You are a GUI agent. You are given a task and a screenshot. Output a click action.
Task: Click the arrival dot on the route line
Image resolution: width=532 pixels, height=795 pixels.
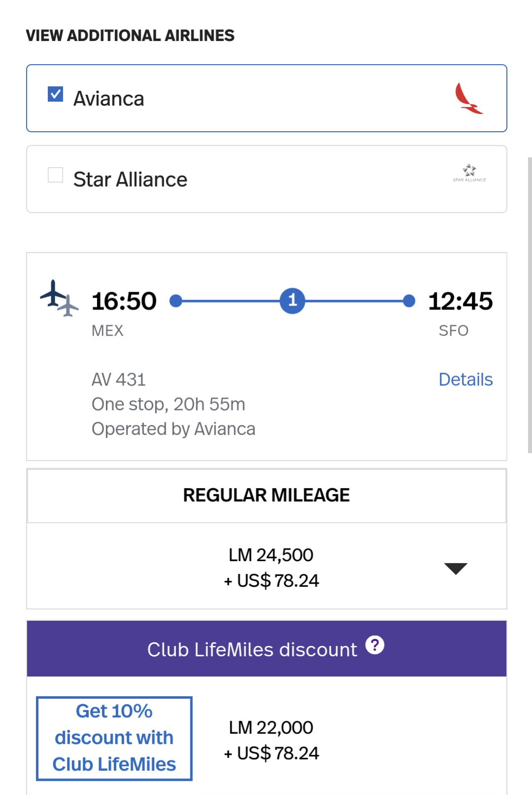(409, 301)
